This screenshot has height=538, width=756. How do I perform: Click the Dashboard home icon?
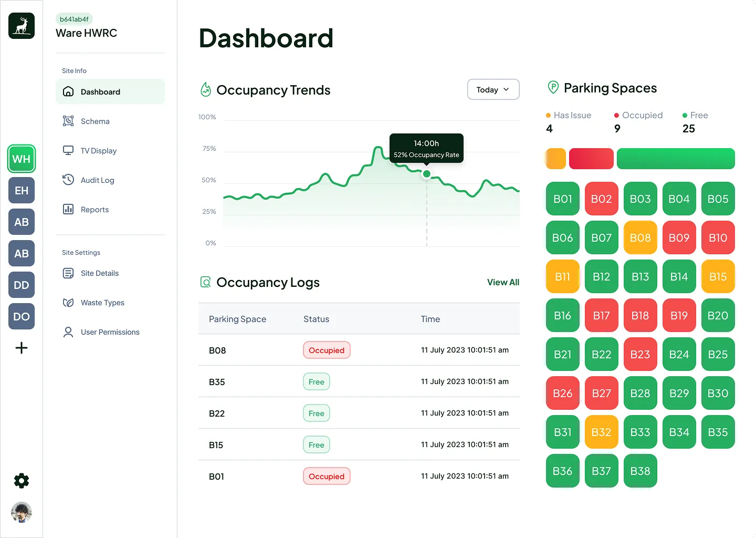click(x=68, y=91)
